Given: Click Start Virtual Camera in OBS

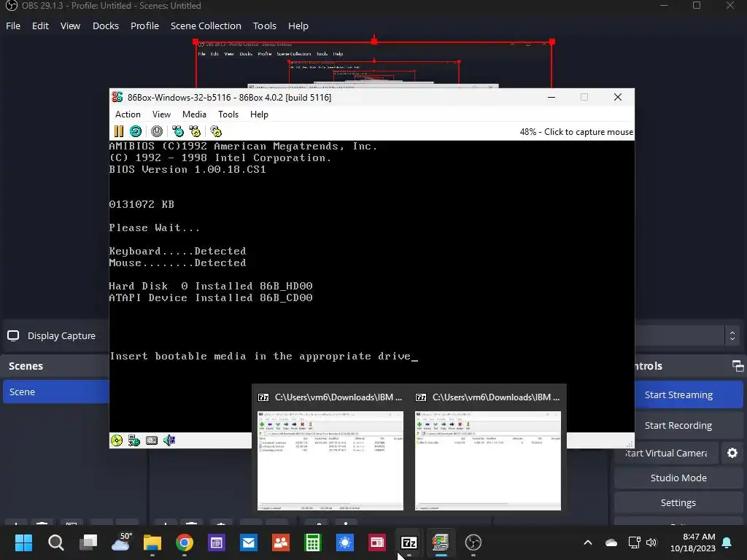Looking at the screenshot, I should [x=666, y=453].
